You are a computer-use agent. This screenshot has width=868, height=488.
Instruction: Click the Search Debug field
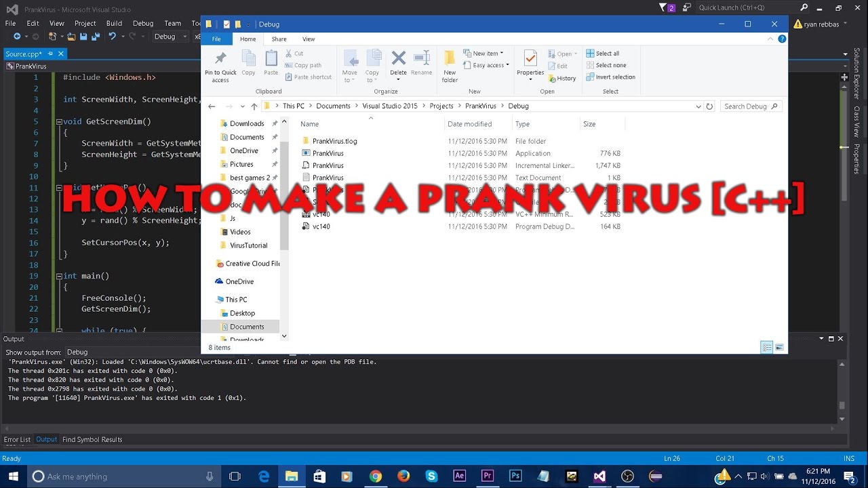coord(750,106)
